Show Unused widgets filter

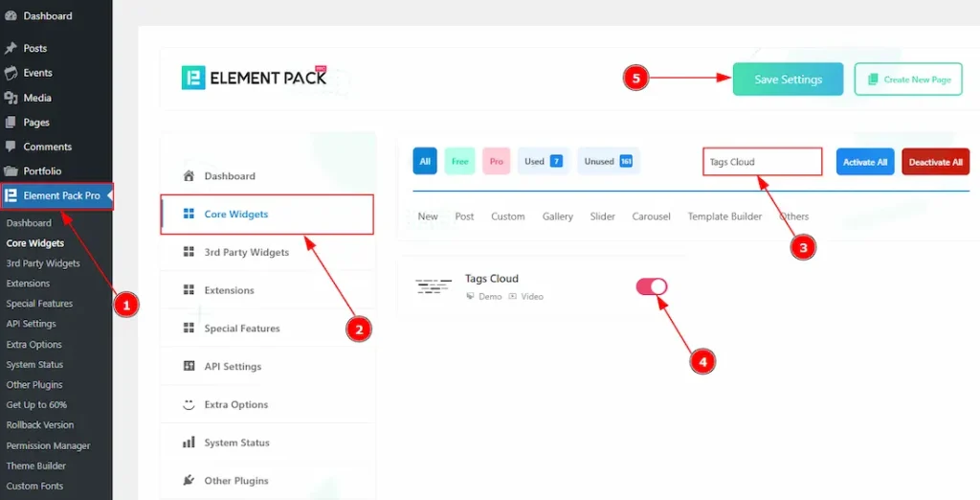click(x=609, y=162)
